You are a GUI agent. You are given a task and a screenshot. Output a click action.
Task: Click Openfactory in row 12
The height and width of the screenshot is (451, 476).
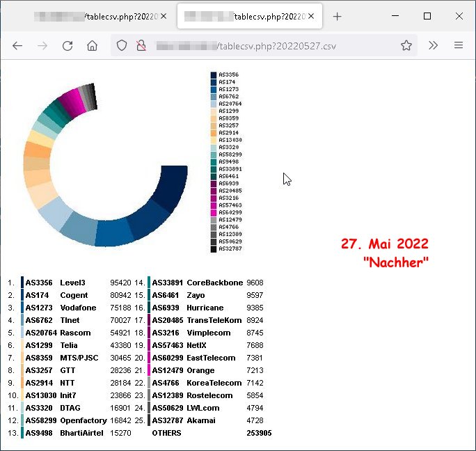click(84, 420)
